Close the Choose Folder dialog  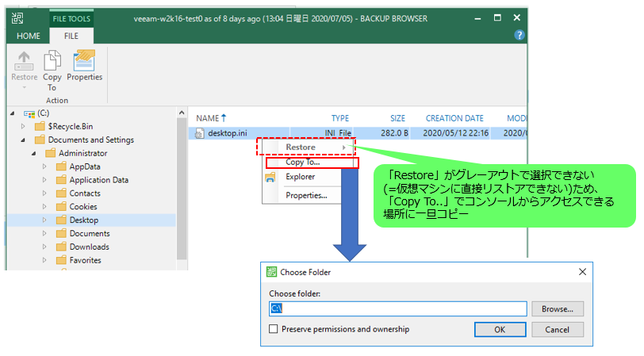[x=582, y=272]
